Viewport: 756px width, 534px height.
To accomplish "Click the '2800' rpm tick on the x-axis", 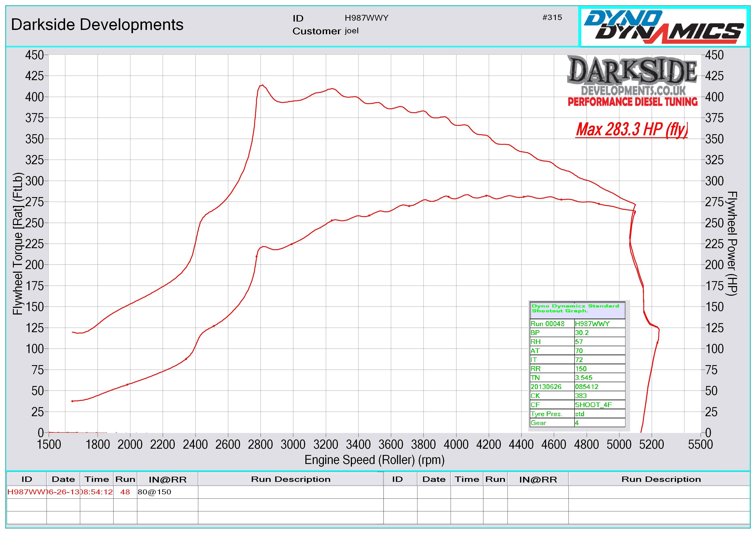I will click(261, 445).
